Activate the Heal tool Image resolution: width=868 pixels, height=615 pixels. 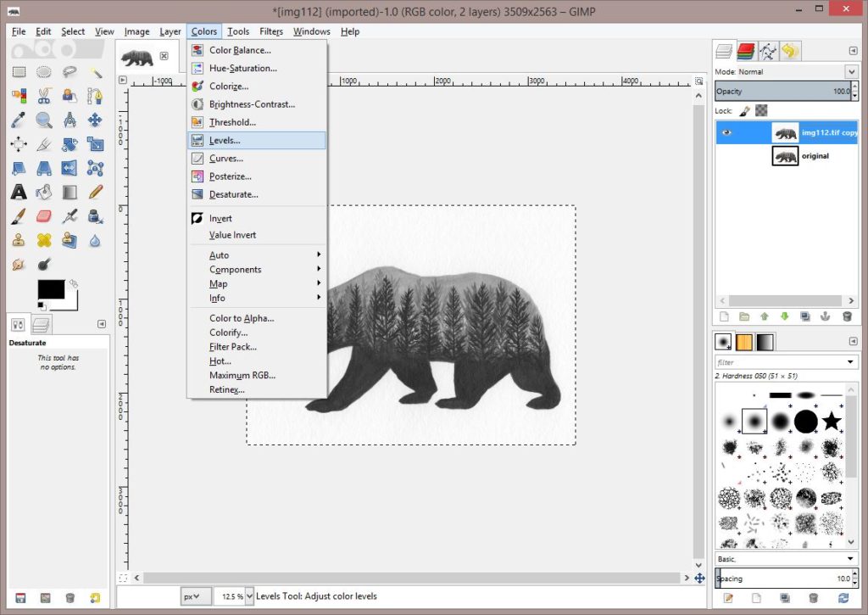tap(44, 240)
